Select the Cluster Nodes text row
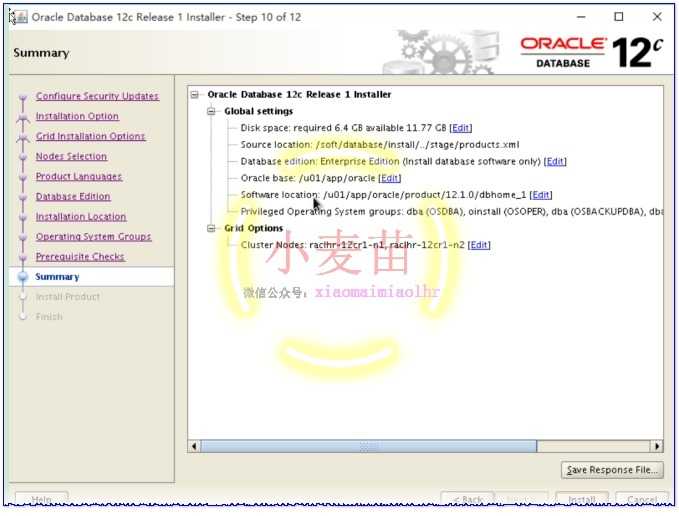This screenshot has width=679, height=516. tap(352, 245)
